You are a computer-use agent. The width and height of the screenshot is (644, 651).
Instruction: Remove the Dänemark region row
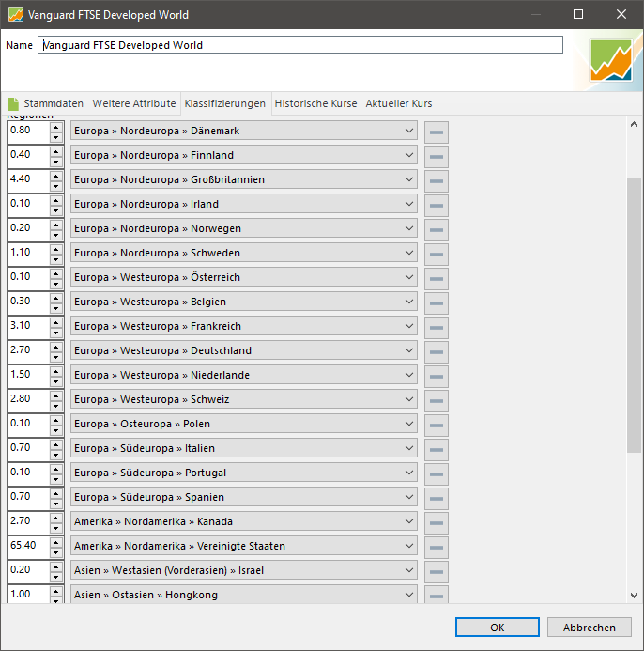(x=437, y=132)
